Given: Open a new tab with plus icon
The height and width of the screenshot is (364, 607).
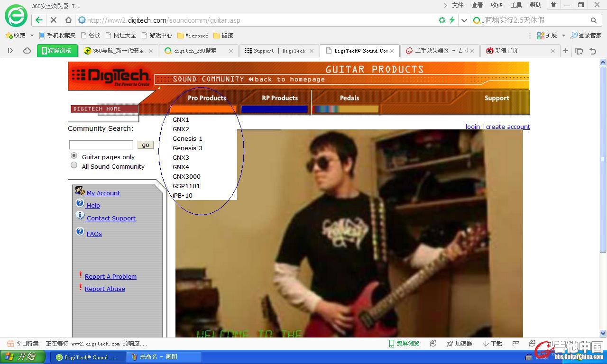Looking at the screenshot, I should (566, 51).
